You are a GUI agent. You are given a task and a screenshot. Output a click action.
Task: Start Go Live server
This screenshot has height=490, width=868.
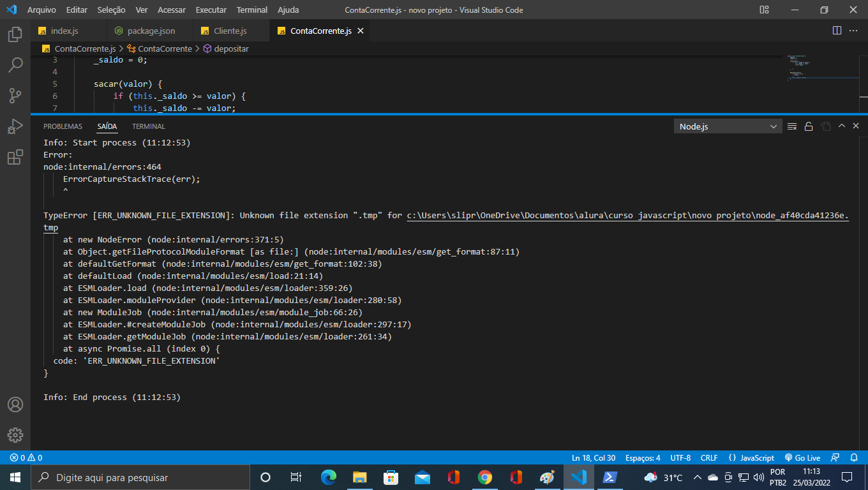802,457
